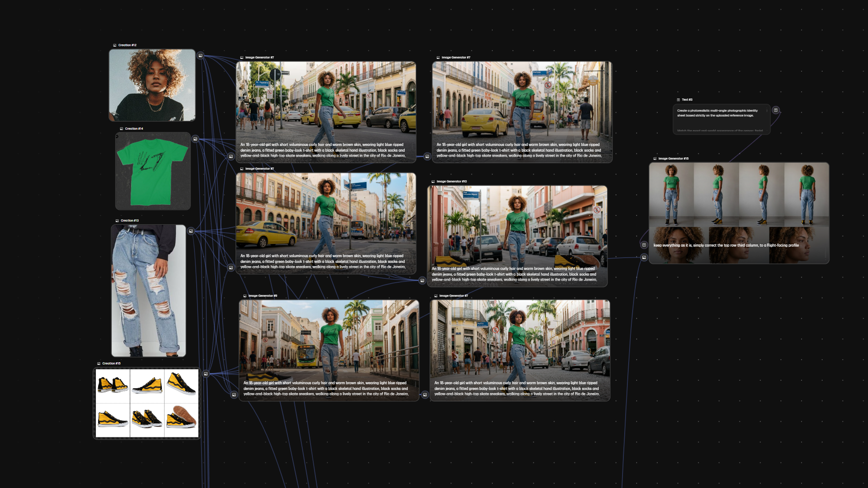Image resolution: width=868 pixels, height=488 pixels.
Task: Click the image output port of Creation #12
Action: click(x=200, y=56)
